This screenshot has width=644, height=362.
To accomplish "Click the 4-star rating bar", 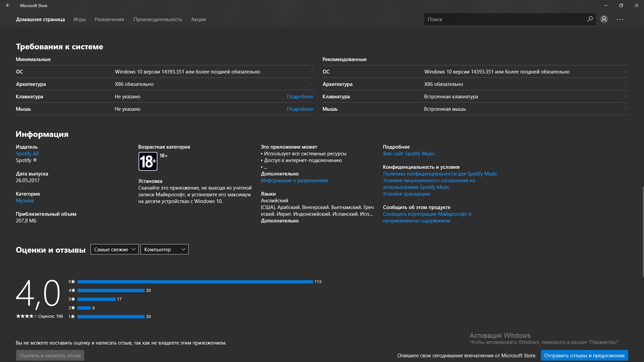I will click(x=111, y=291).
